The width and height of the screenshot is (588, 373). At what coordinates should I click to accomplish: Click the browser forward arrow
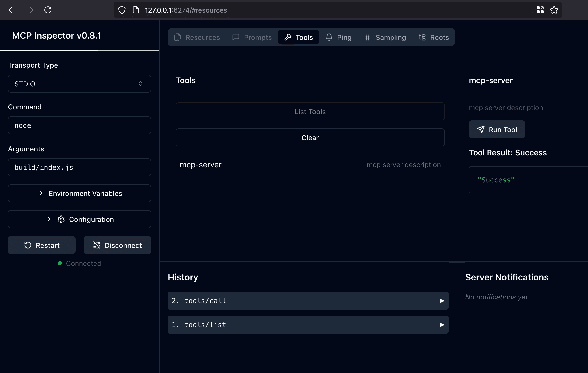coord(30,10)
